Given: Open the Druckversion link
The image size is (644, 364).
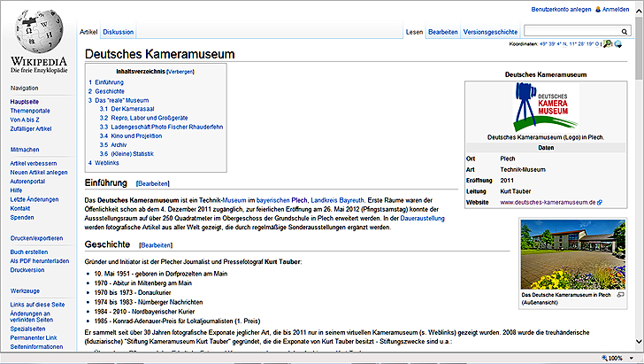Looking at the screenshot, I should point(27,270).
